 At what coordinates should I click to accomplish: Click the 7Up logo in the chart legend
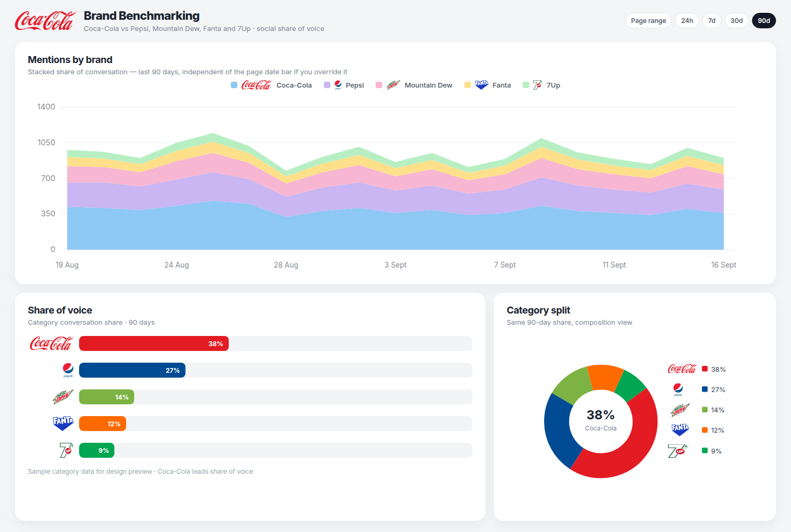pyautogui.click(x=537, y=85)
